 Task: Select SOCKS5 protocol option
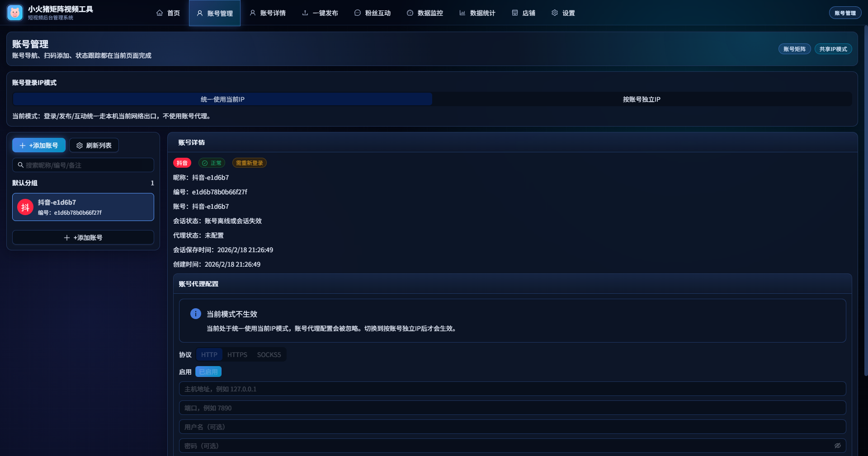click(269, 355)
